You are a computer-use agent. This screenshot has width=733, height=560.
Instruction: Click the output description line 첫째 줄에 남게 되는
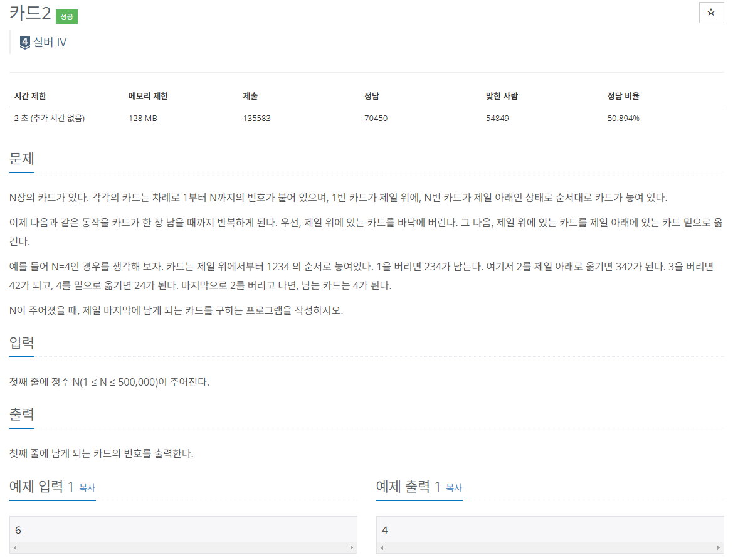102,453
